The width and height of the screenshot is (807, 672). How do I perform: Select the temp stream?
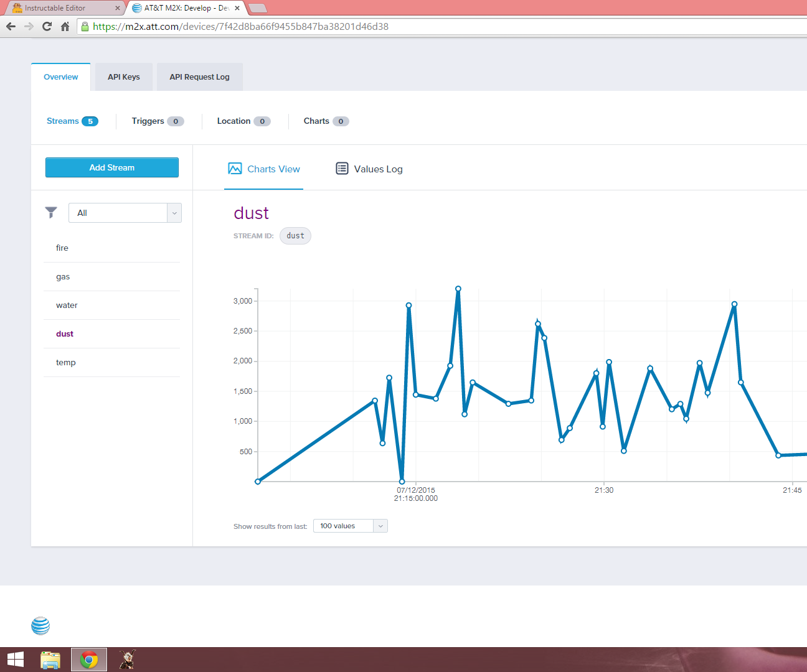tap(112, 363)
